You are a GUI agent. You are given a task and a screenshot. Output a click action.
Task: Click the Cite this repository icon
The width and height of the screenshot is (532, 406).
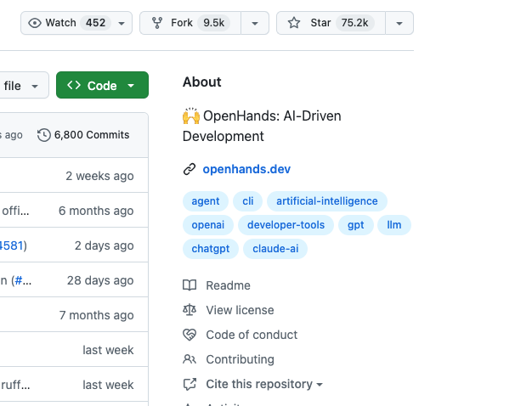(190, 384)
